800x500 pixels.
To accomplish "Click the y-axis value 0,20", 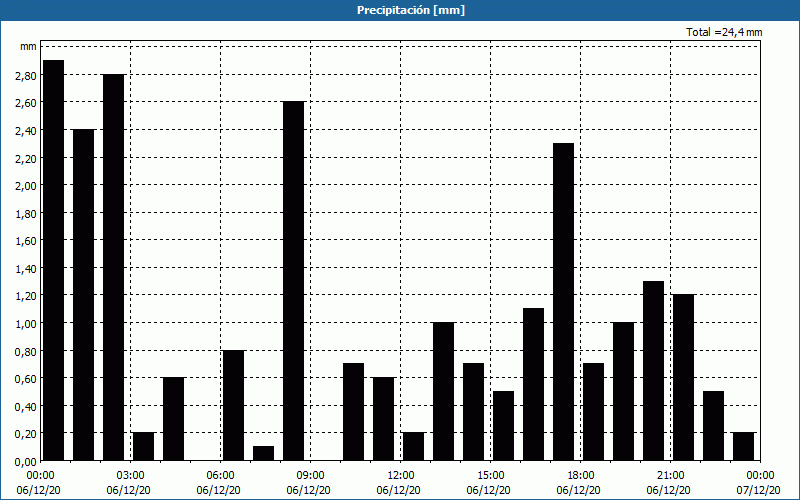I will click(x=26, y=434).
